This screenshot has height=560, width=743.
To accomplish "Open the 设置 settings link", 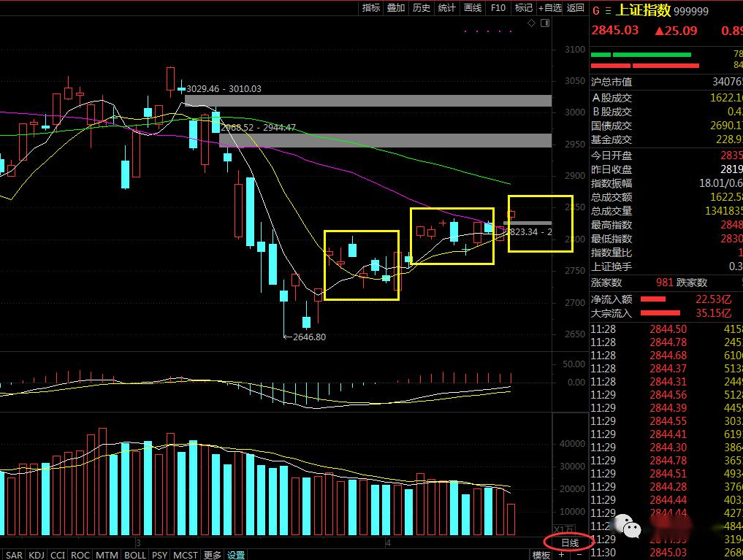I will tap(236, 555).
